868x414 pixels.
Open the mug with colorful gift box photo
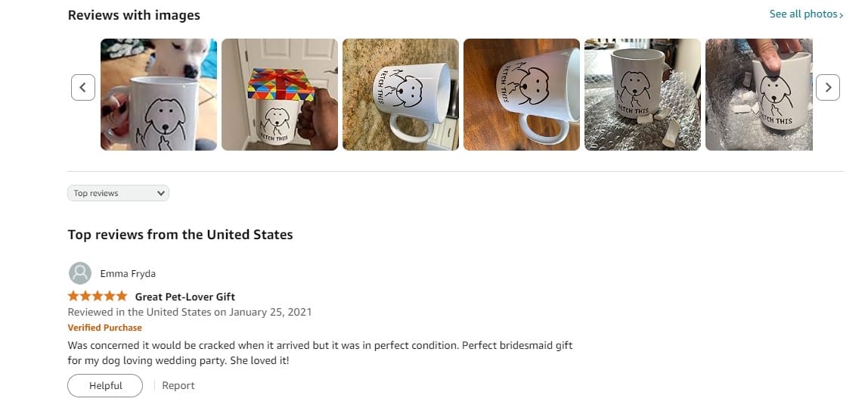point(280,94)
